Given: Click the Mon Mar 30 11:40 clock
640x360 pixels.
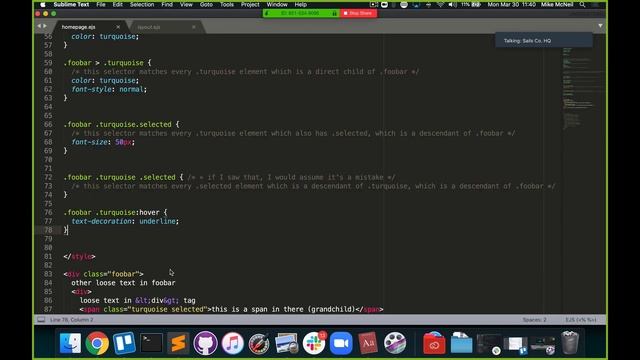Looking at the screenshot, I should [511, 4].
